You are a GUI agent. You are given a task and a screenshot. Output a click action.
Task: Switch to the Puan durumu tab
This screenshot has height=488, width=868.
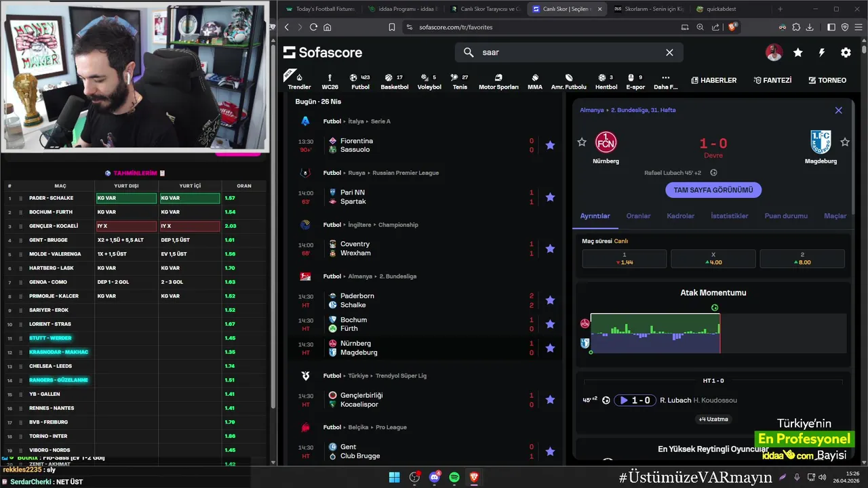[786, 216]
